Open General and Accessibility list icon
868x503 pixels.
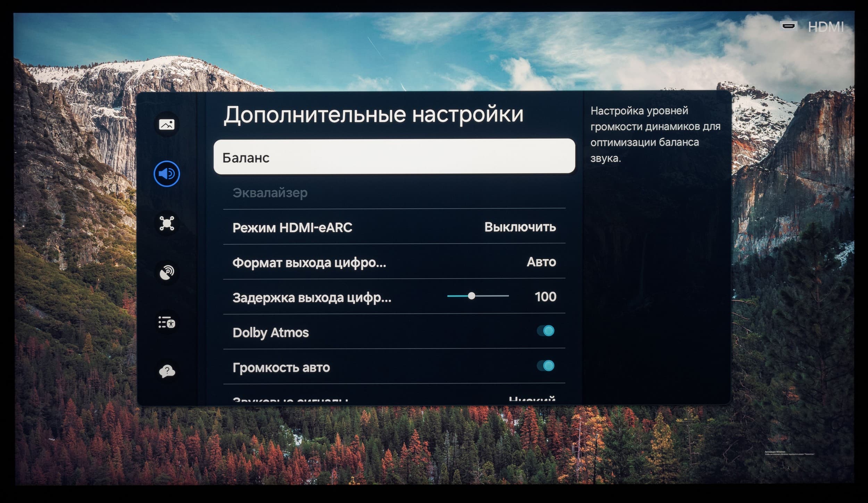(167, 322)
